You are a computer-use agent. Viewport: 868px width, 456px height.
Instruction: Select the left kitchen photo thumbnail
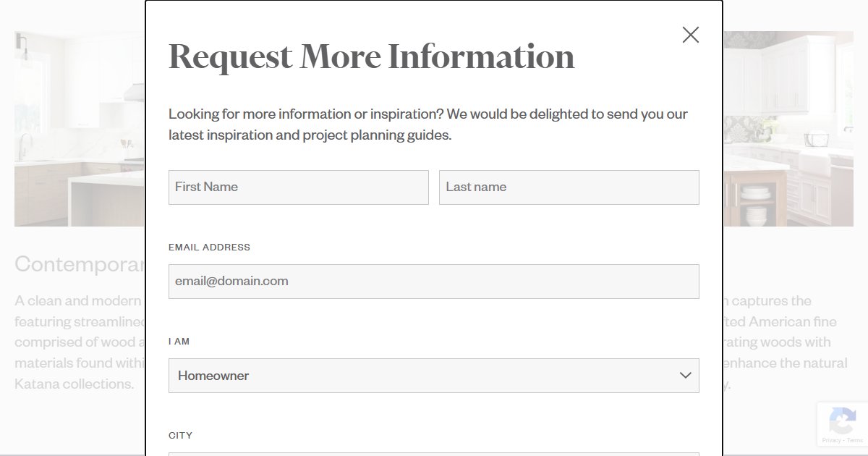80,129
